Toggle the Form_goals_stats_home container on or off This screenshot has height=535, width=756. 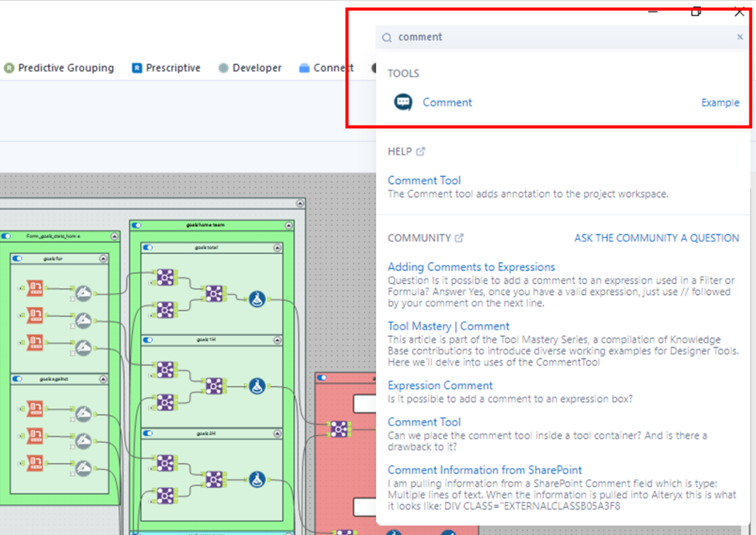tap(6, 236)
